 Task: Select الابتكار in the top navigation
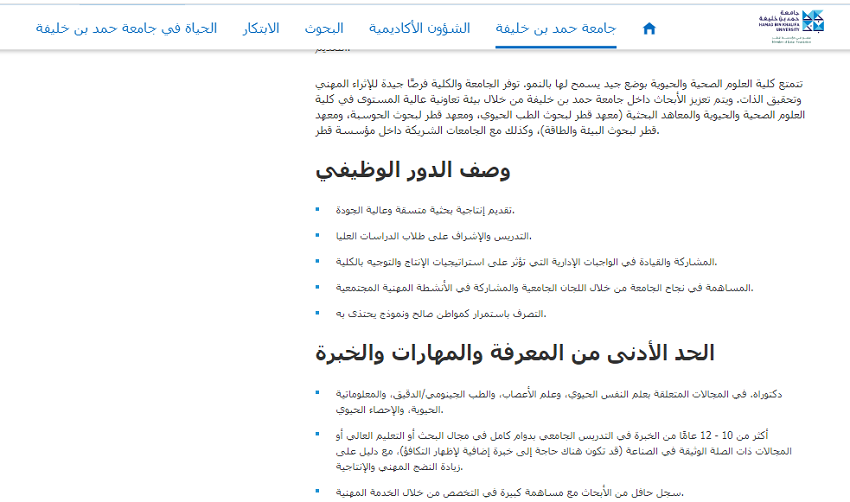261,28
